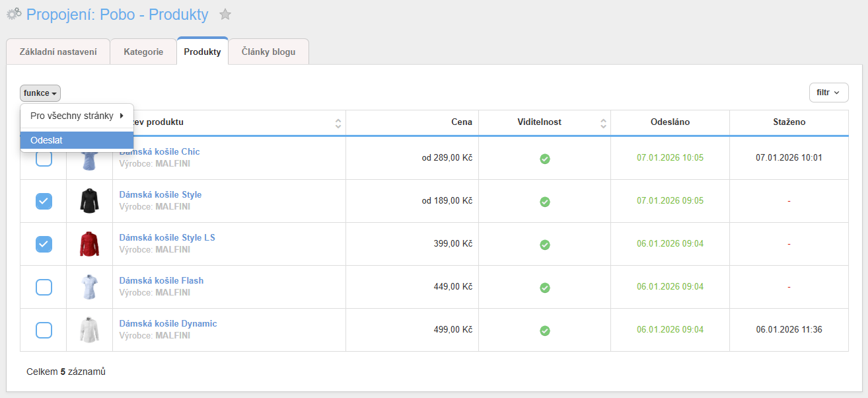Uncheck the Dámská košile Style LS checkbox

tap(44, 244)
